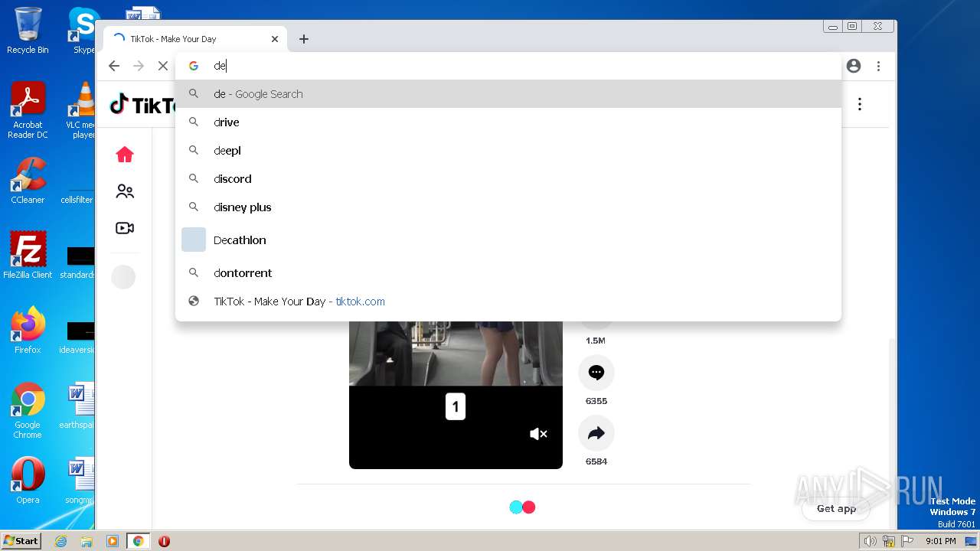Click the Chrome taskbar button

point(139,541)
